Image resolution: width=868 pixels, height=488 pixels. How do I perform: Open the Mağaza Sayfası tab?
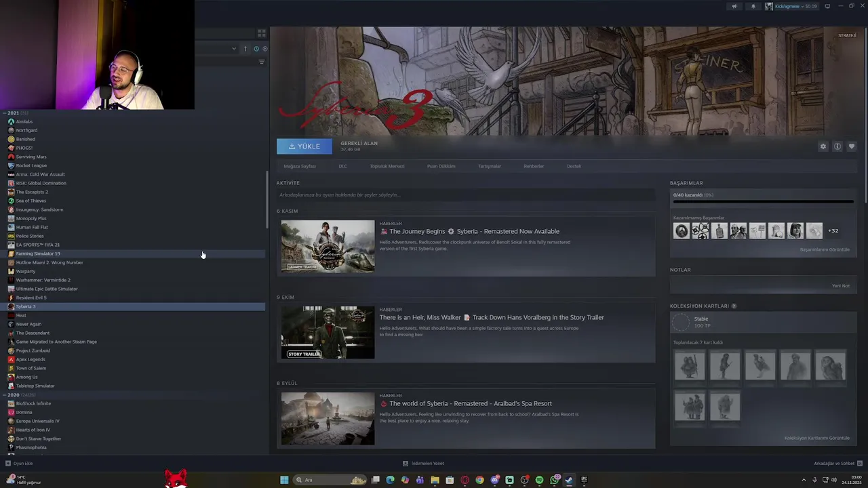click(x=300, y=166)
